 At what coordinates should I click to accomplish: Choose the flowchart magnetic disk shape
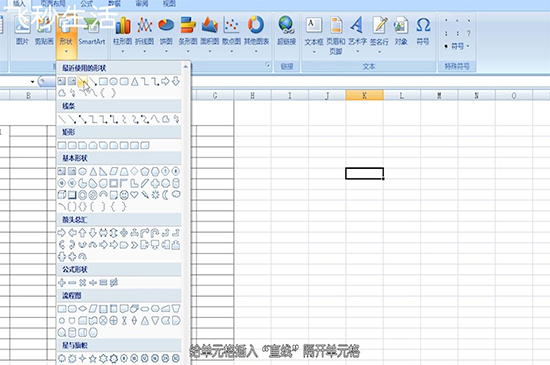[x=72, y=332]
